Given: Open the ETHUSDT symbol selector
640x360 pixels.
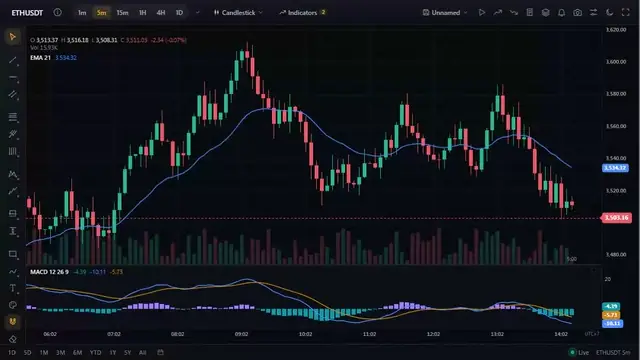Looking at the screenshot, I should [x=27, y=13].
